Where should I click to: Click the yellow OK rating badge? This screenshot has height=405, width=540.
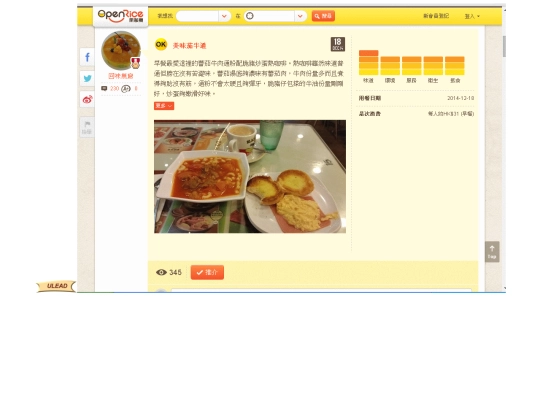tap(161, 44)
